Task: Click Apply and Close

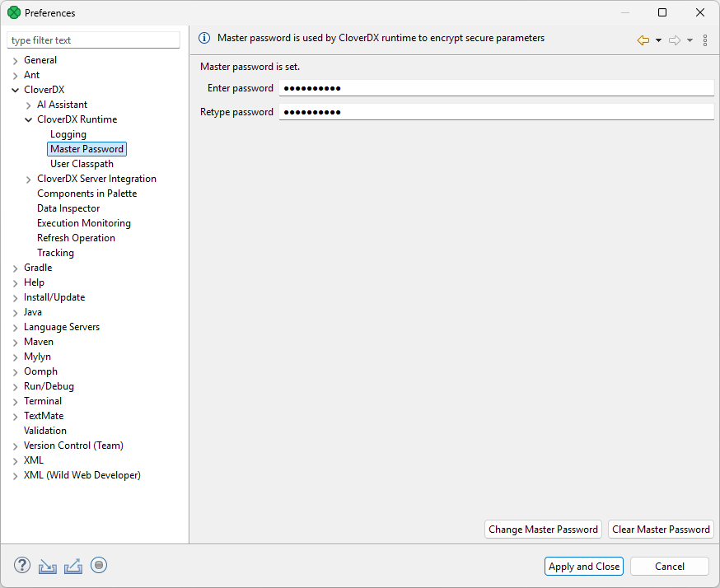Action: point(584,567)
